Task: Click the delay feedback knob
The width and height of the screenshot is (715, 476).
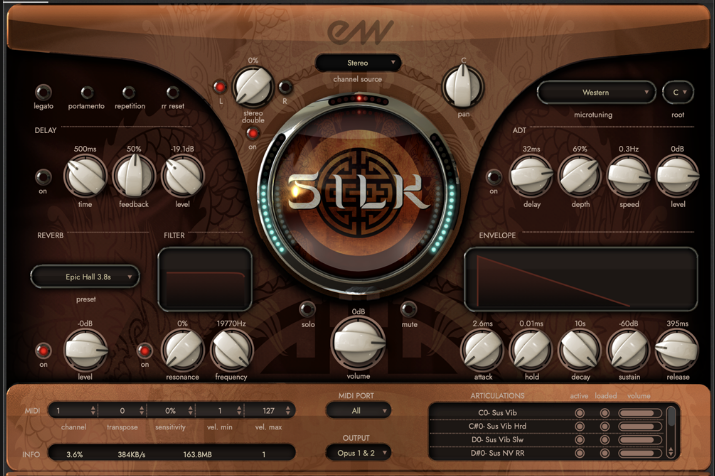Action: (134, 177)
